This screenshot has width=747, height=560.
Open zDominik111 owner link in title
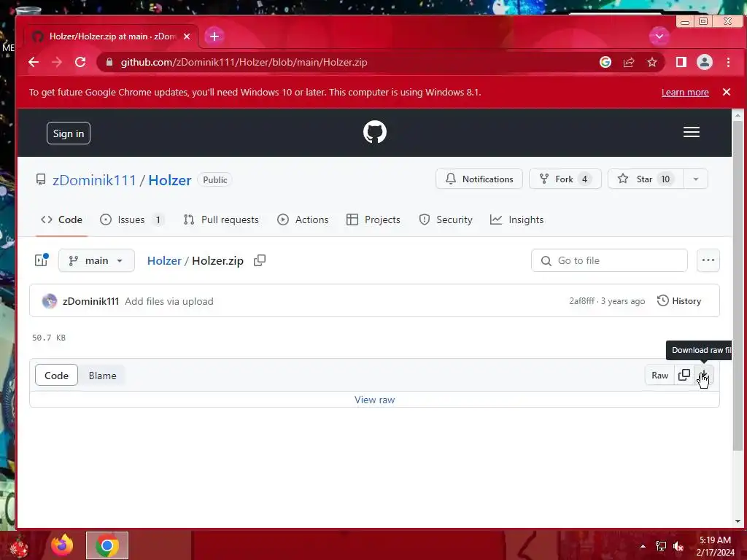[x=94, y=180]
